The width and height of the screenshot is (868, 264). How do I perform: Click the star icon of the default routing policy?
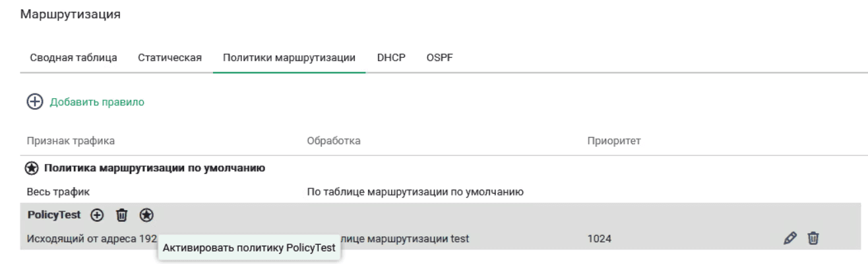click(32, 169)
